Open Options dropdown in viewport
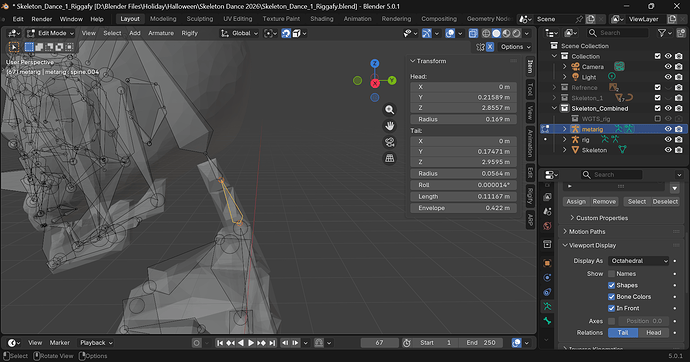Screen dimensions: 690x362 point(515,47)
